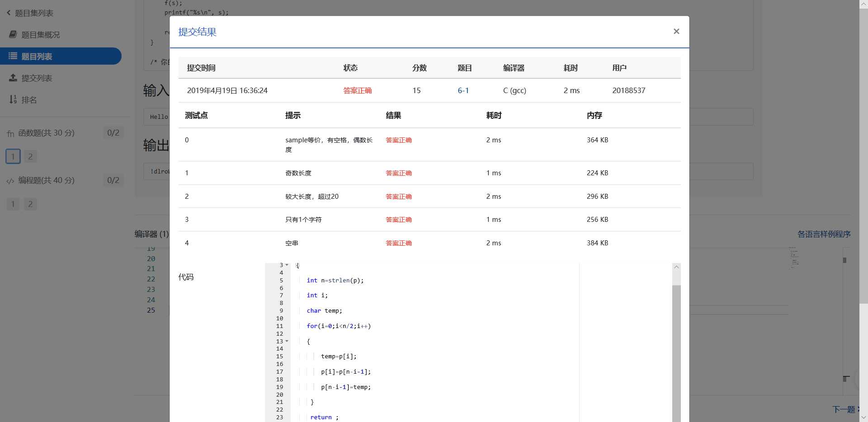This screenshot has width=868, height=422.
Task: Click the 384 KB memory value
Action: tap(597, 243)
